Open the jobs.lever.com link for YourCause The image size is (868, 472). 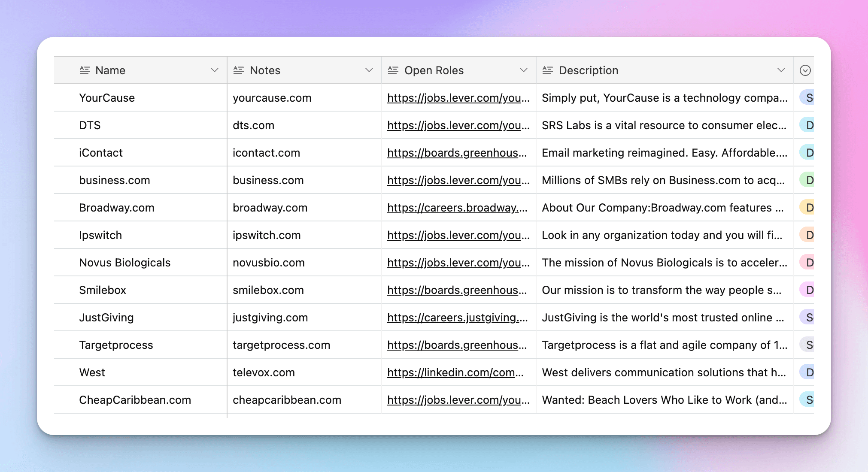458,98
